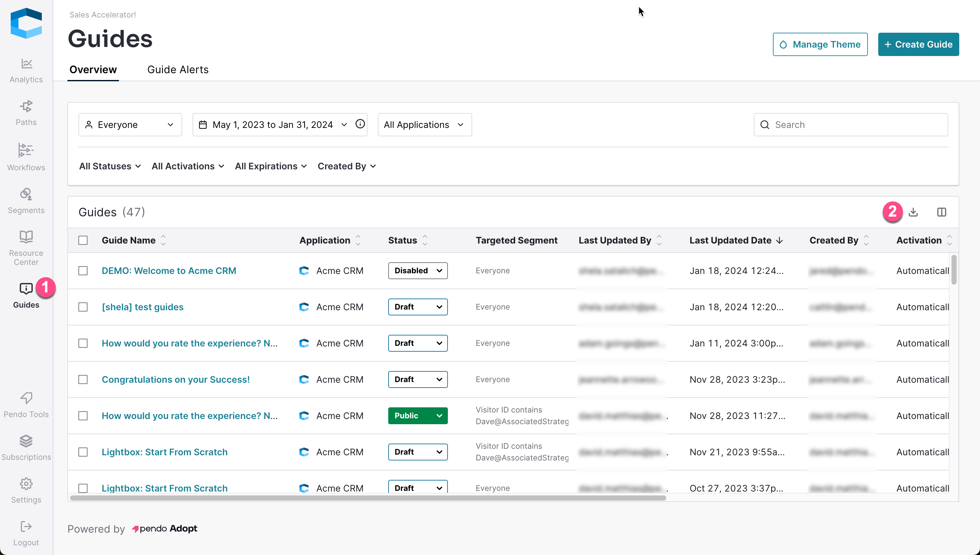
Task: Check the DEMO: Welcome to Acme CRM row
Action: point(83,271)
